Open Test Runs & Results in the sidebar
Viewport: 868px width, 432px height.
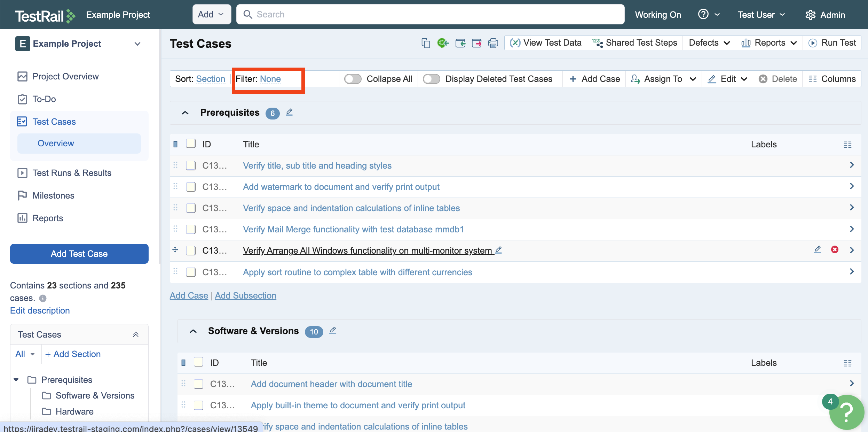72,173
